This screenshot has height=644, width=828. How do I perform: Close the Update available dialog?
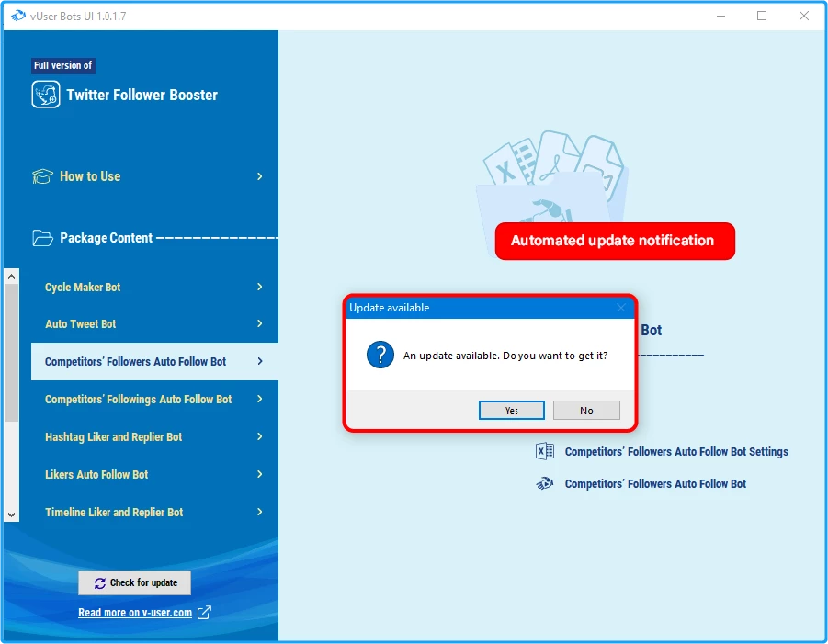621,307
